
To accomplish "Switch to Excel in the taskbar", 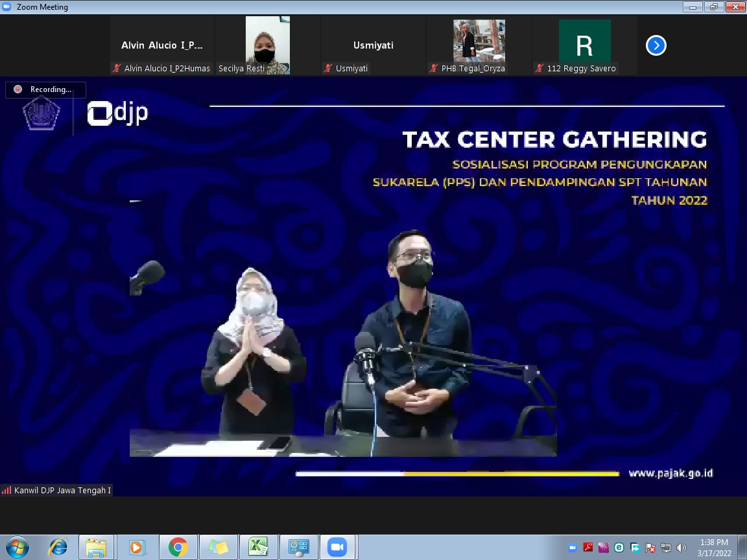I will click(x=258, y=547).
